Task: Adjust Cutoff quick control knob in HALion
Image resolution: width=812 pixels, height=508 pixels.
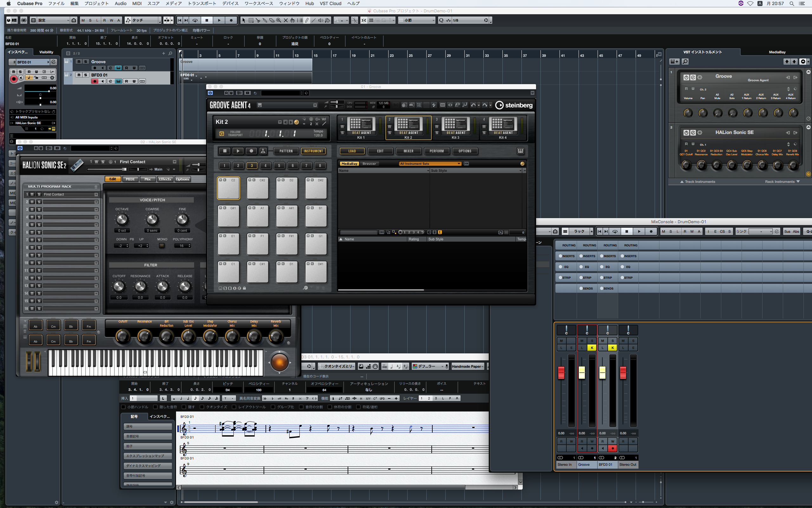Action: click(123, 336)
